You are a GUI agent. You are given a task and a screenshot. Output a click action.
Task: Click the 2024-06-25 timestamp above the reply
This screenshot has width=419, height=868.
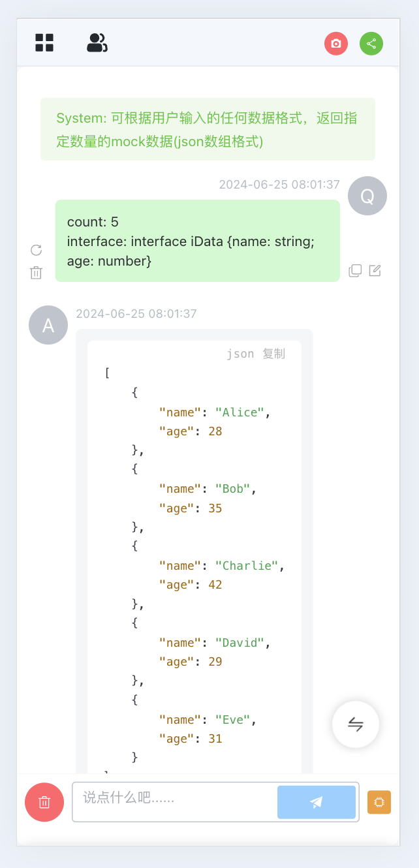136,314
